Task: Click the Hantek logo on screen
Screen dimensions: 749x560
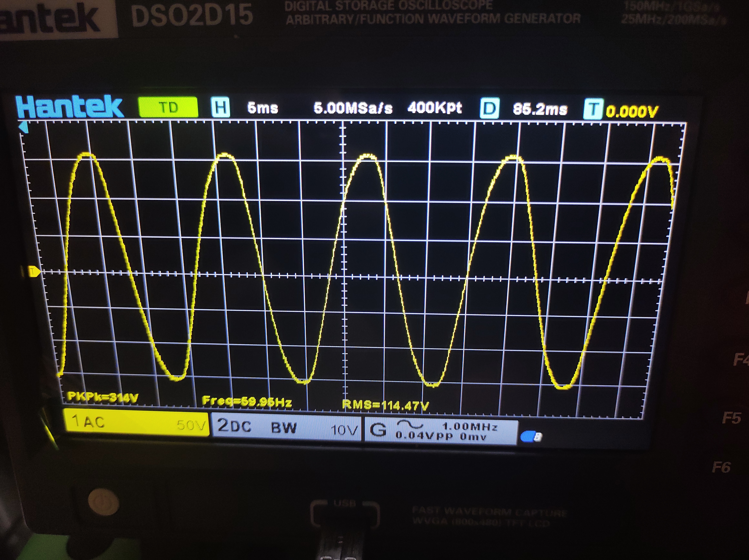Action: point(70,107)
